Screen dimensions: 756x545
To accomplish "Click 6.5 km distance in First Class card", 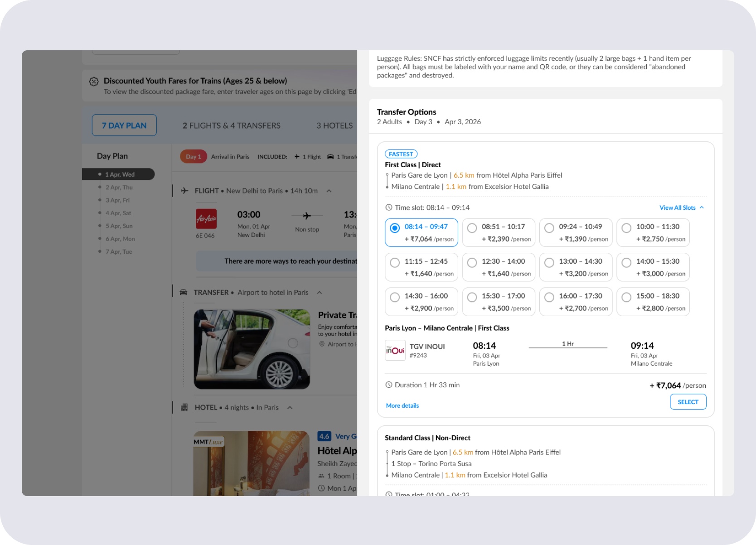I will [464, 175].
